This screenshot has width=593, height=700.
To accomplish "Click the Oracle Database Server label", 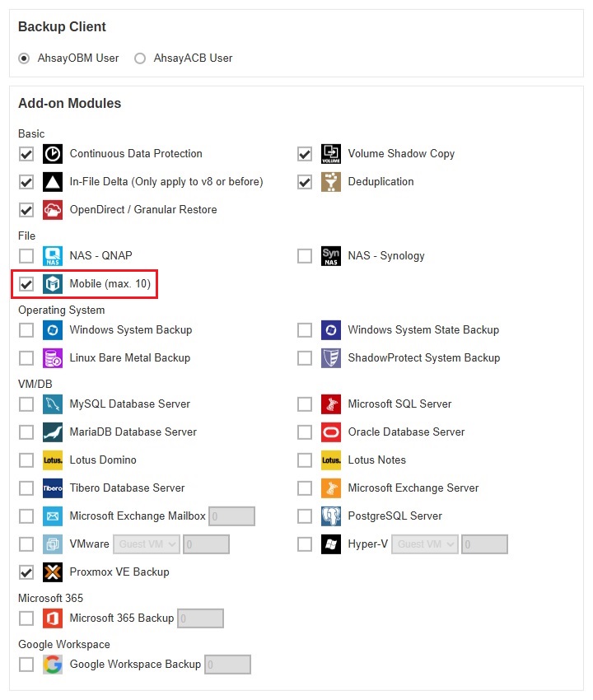I will (x=406, y=432).
